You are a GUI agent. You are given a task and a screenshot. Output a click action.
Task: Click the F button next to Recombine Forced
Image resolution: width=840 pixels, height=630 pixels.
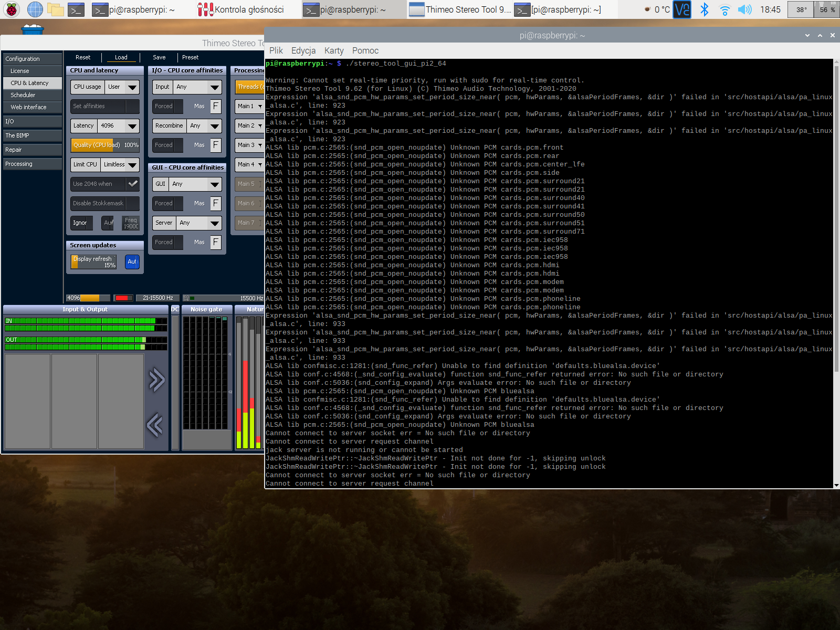tap(215, 145)
